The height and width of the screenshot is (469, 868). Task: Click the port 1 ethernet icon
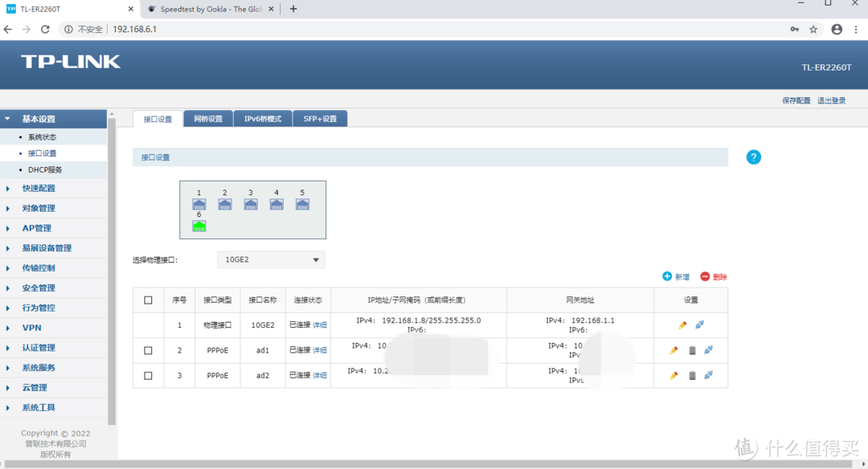(x=199, y=204)
